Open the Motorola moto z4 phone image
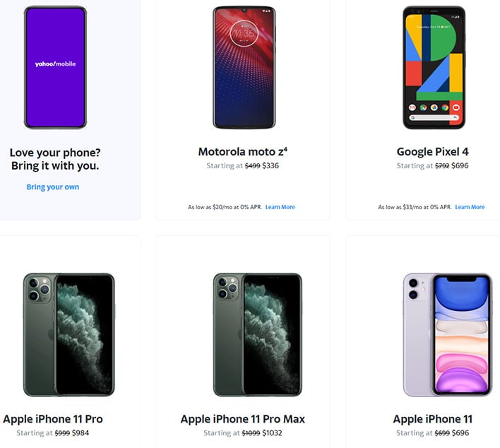500x448 pixels. click(244, 67)
